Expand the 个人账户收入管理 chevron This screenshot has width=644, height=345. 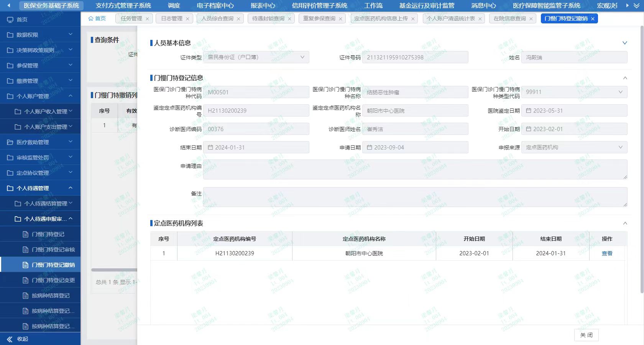click(x=71, y=111)
